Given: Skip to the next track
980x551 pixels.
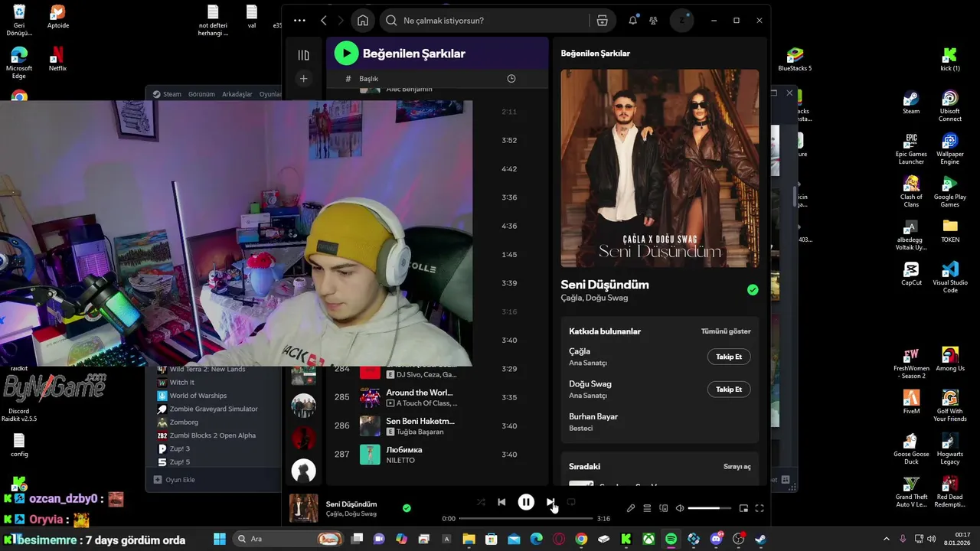Looking at the screenshot, I should tap(550, 502).
